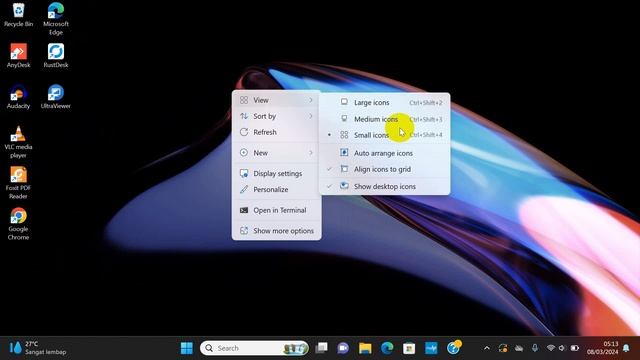
Task: Choose Personalize from context menu
Action: (x=276, y=189)
